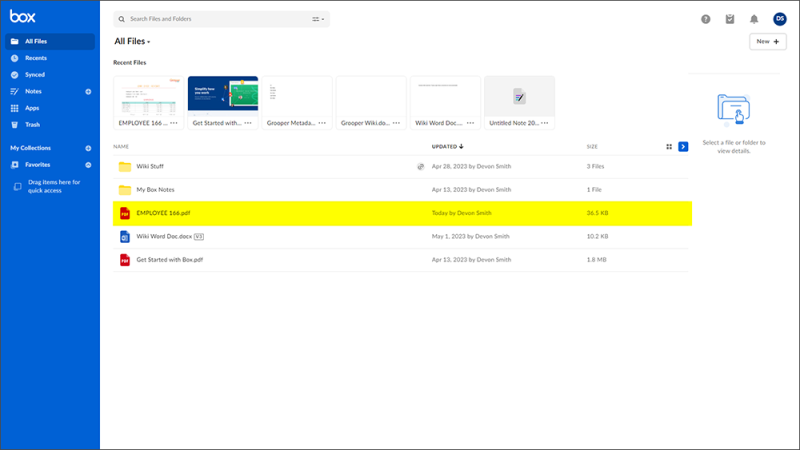The image size is (800, 450).
Task: Open more options for Wiki Word Doc thumbnail
Action: click(470, 123)
